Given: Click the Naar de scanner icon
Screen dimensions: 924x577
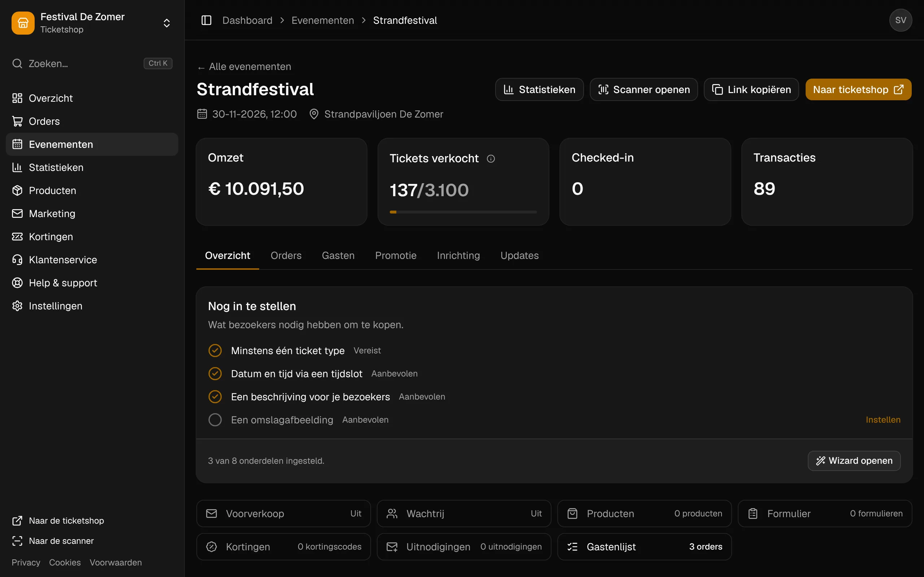Looking at the screenshot, I should 17,541.
